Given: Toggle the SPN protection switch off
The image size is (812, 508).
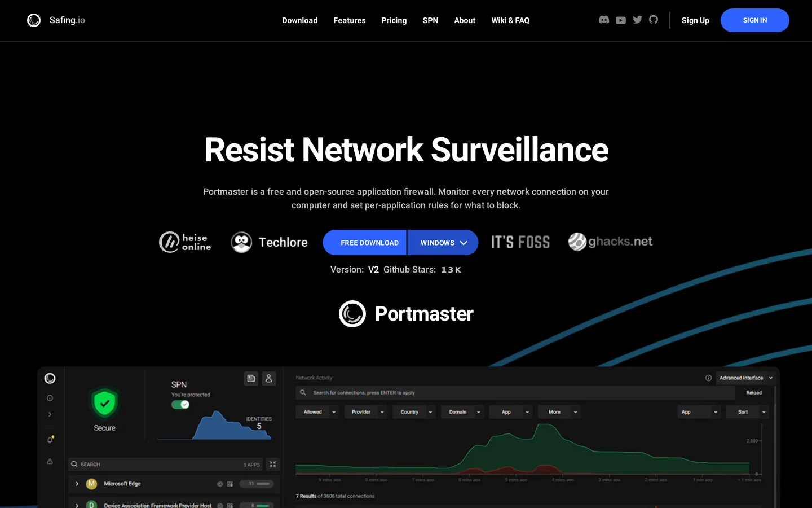Looking at the screenshot, I should (180, 405).
